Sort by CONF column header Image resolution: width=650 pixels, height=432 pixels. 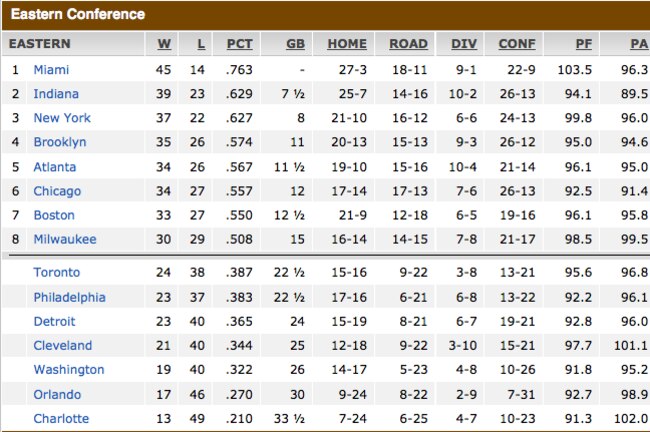point(517,44)
